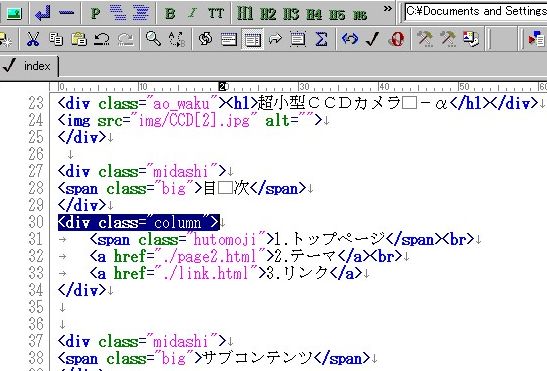
Task: Select the index document tab
Action: (29, 66)
